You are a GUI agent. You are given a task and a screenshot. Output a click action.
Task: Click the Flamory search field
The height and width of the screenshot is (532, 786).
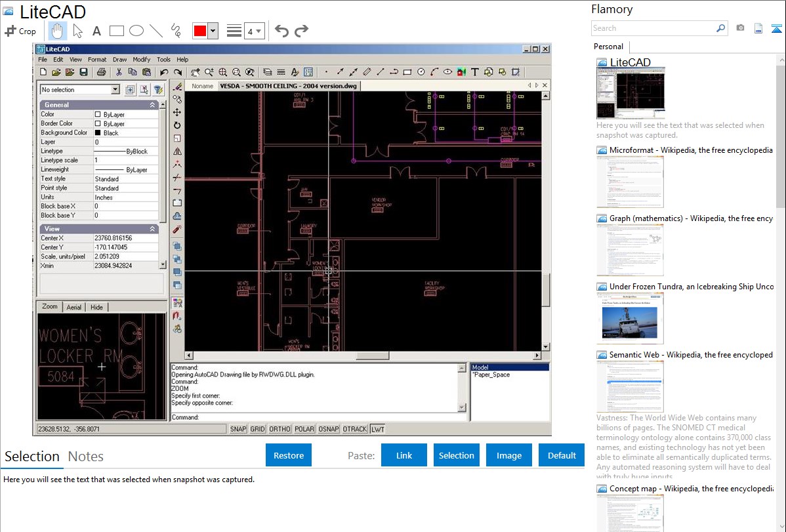pos(653,28)
